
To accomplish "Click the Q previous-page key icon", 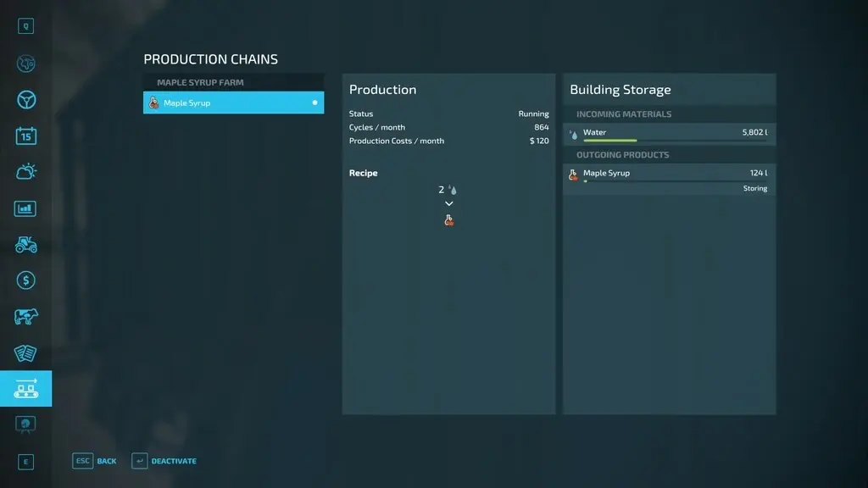I will [x=26, y=26].
